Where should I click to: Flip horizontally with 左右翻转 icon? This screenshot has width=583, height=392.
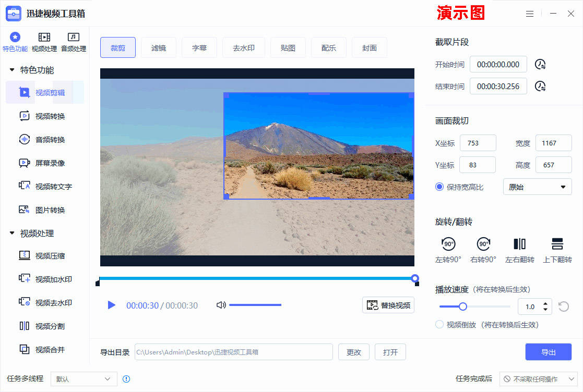click(519, 244)
